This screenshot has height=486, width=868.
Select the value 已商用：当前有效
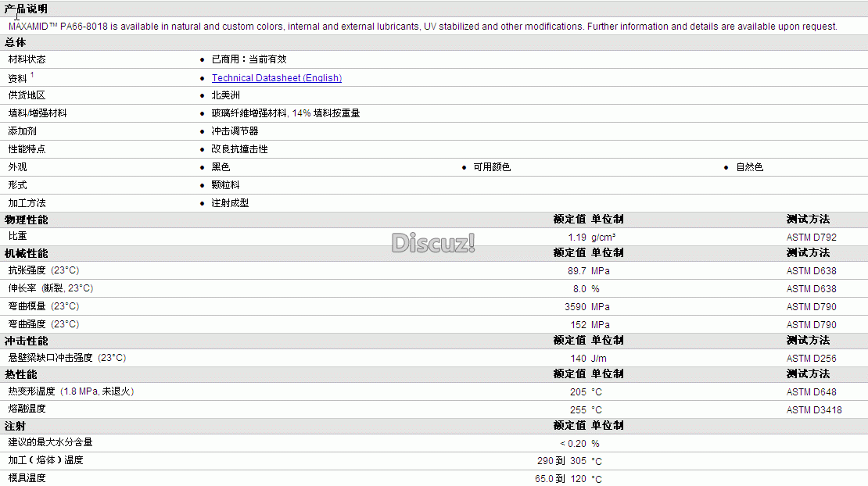249,59
